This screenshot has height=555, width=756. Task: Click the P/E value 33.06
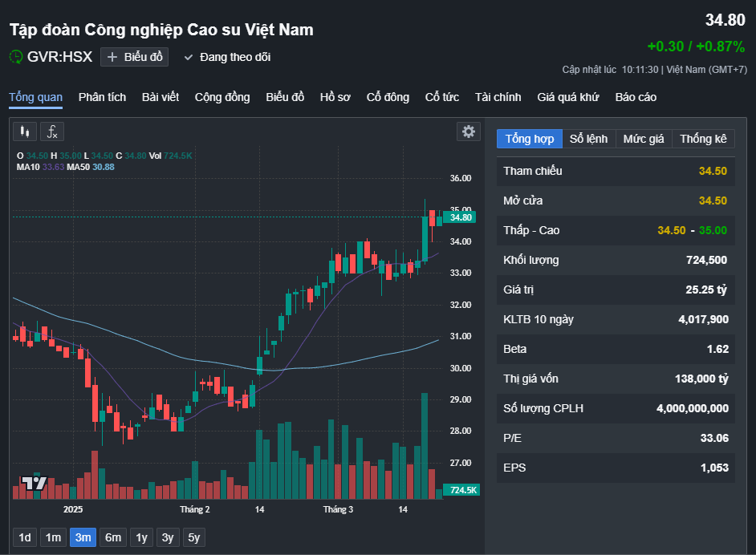[714, 439]
